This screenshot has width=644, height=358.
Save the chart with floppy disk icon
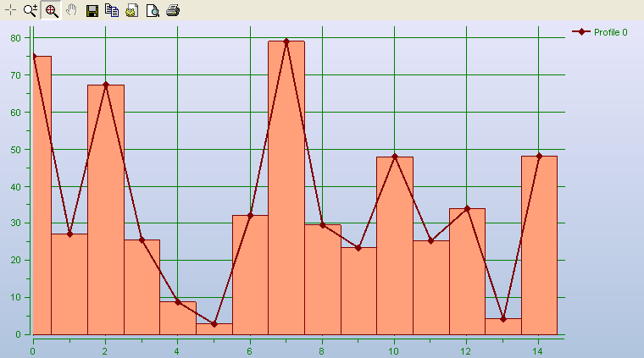(x=92, y=10)
